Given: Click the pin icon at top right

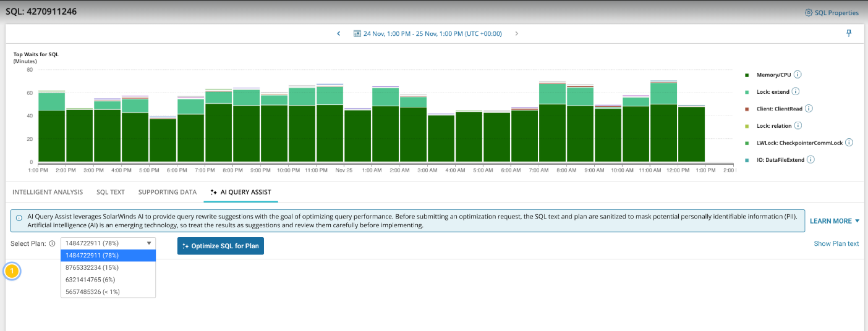Looking at the screenshot, I should coord(849,33).
